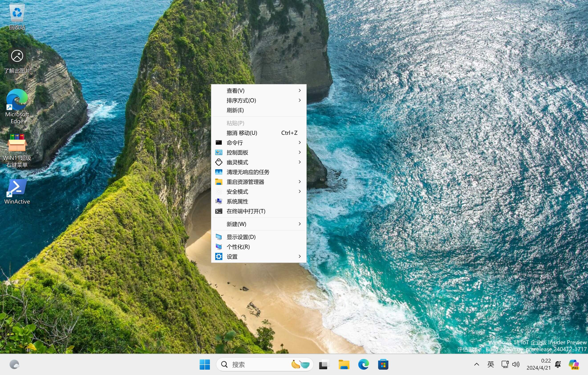Open the clock and date 2024/4/21
This screenshot has height=375, width=588.
pyautogui.click(x=538, y=364)
